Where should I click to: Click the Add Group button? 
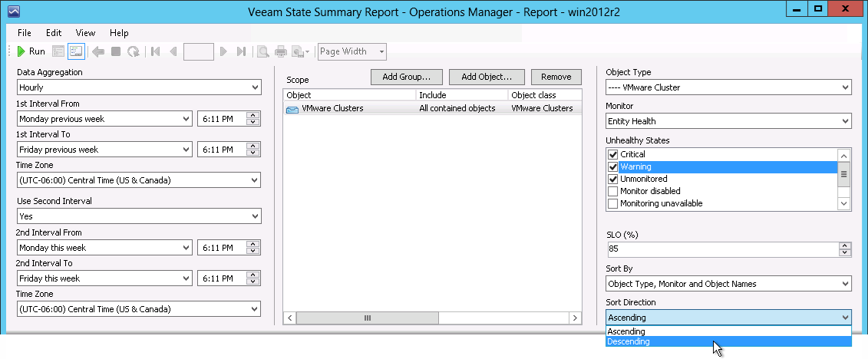[406, 77]
